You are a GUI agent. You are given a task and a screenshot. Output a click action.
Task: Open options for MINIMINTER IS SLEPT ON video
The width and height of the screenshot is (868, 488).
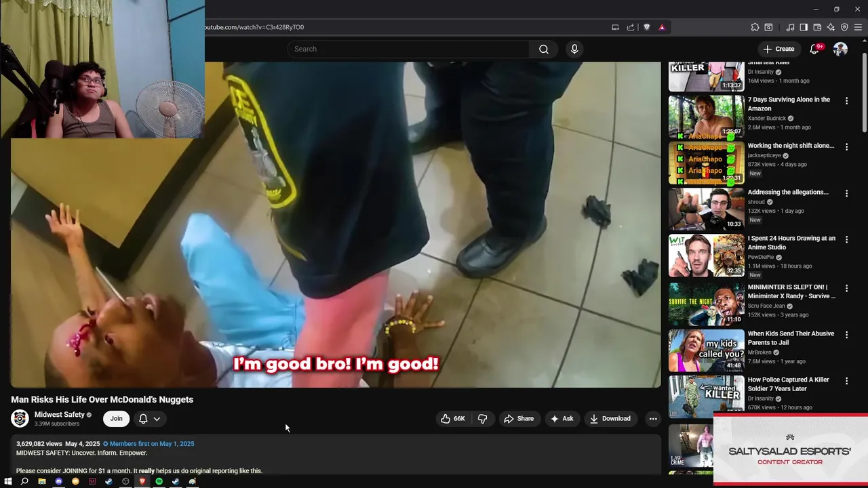coord(846,288)
